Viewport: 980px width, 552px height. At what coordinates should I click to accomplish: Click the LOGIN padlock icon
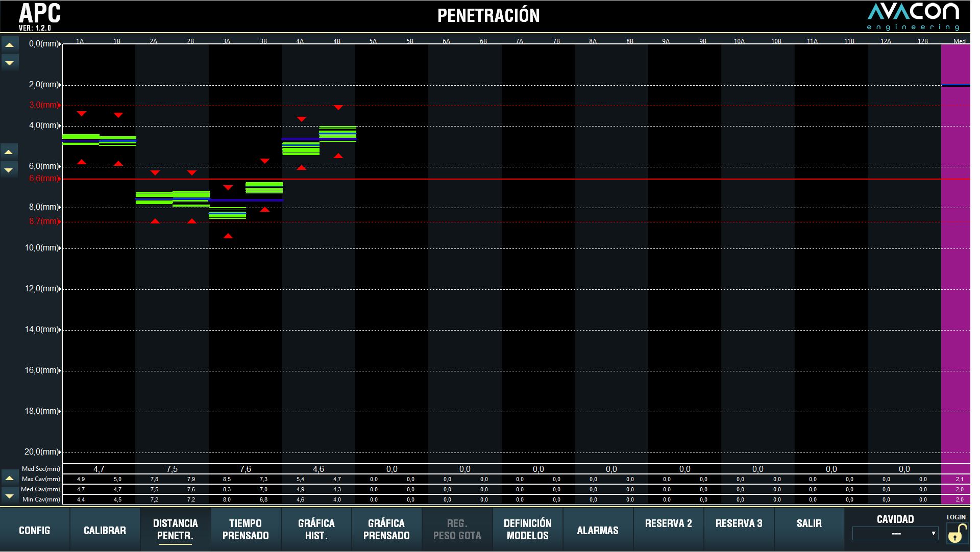[956, 534]
